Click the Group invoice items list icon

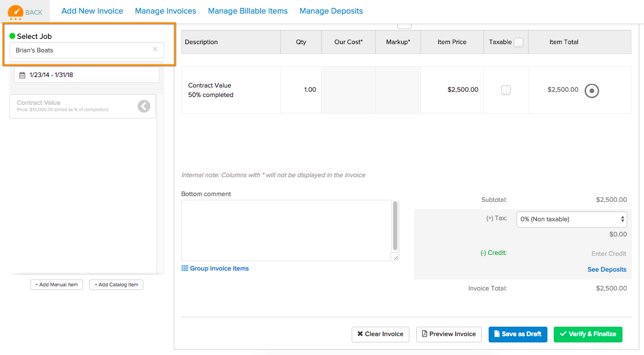185,268
